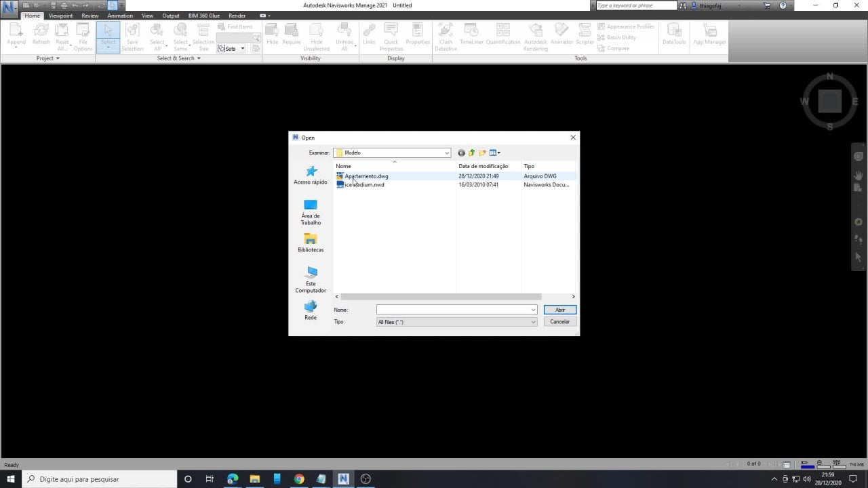Image resolution: width=868 pixels, height=488 pixels.
Task: Switch to the Animation ribbon tab
Action: tap(120, 16)
